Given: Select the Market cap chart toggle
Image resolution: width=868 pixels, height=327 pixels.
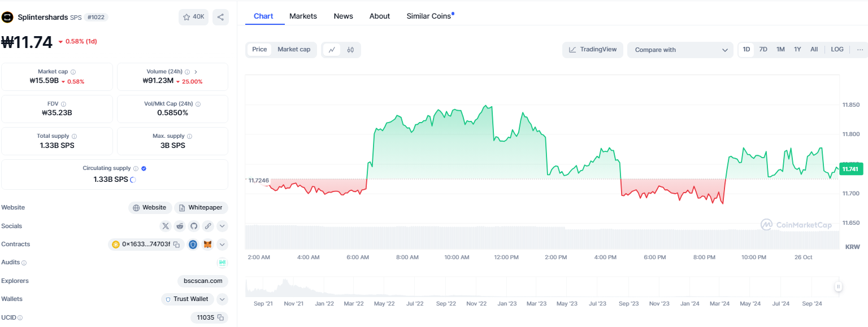Looking at the screenshot, I should click(x=294, y=50).
